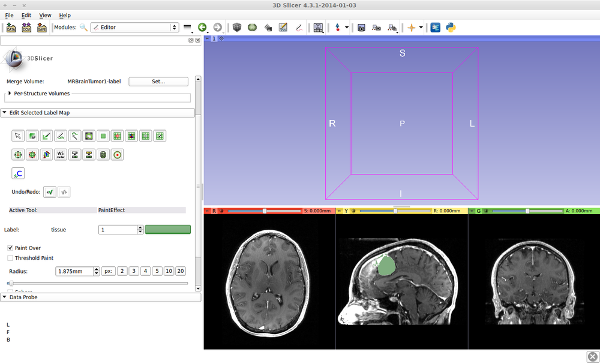Collapse the Edit Selected Label Map panel

coord(5,112)
